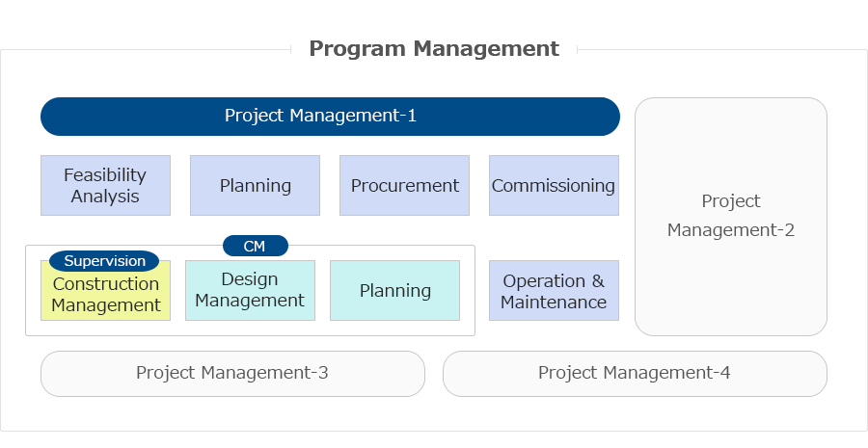Click the Planning box beside Feasibility Analysis
Viewport: 868px width, 448px height.
(x=256, y=185)
